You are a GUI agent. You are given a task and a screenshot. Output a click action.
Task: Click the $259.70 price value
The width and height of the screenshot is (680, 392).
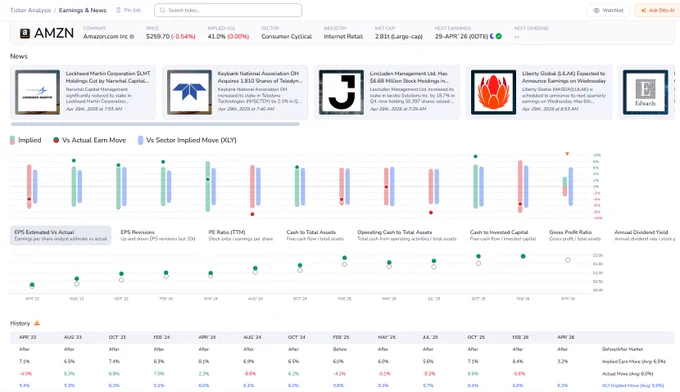[x=157, y=36]
